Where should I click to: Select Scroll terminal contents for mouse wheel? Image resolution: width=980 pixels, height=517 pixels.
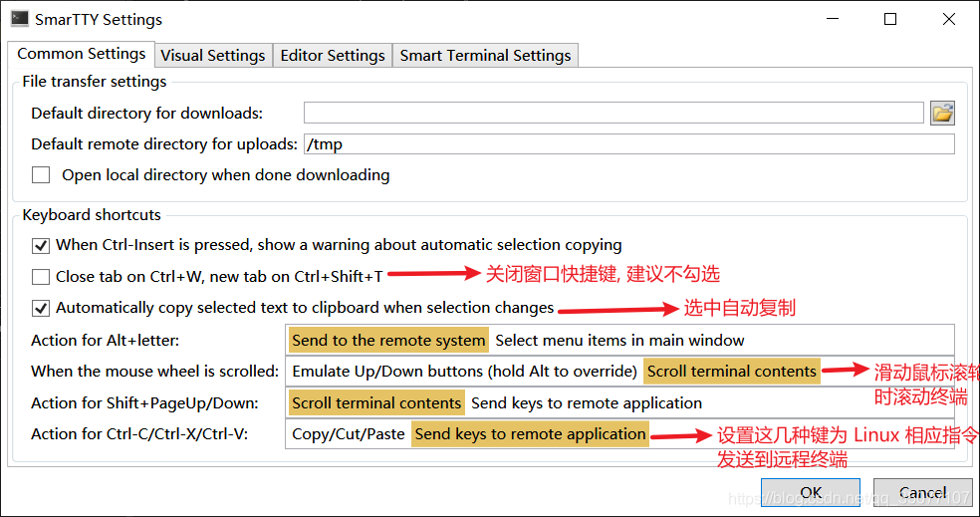point(732,372)
